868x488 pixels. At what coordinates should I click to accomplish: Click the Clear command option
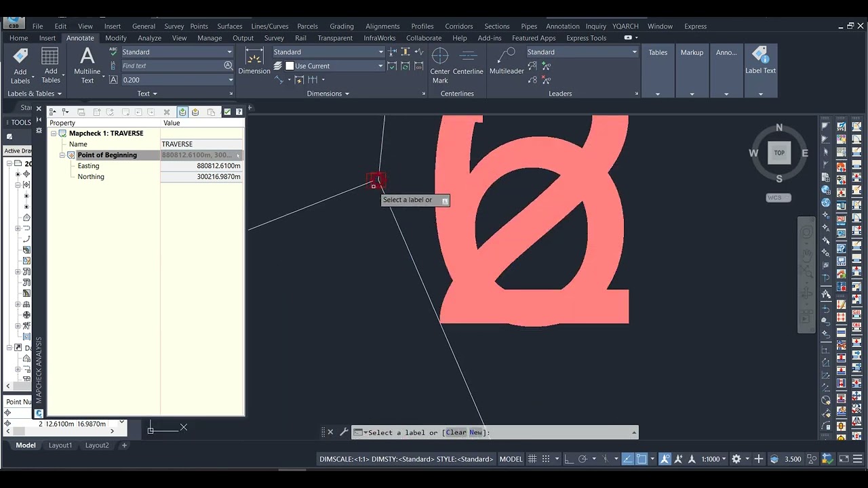(x=456, y=432)
